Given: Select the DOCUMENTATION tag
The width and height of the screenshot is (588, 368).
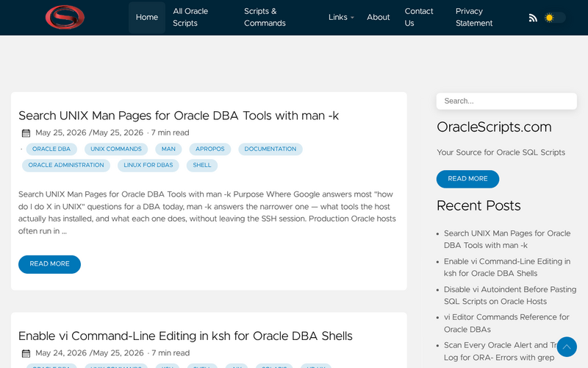Looking at the screenshot, I should (x=270, y=149).
